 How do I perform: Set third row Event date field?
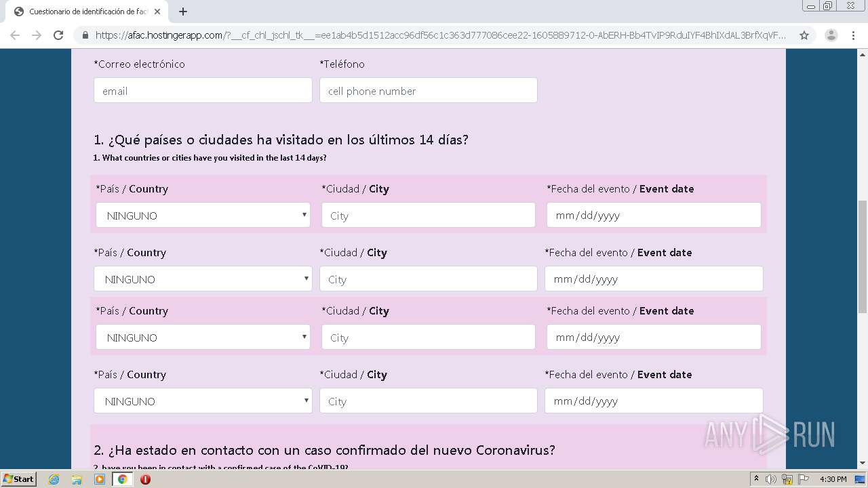click(654, 337)
